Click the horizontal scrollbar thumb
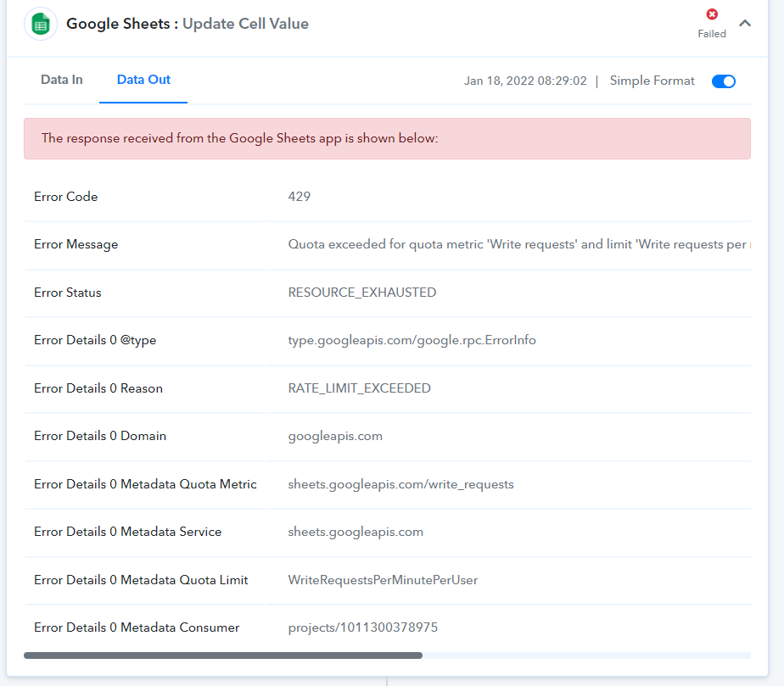The height and width of the screenshot is (686, 784). [223, 655]
